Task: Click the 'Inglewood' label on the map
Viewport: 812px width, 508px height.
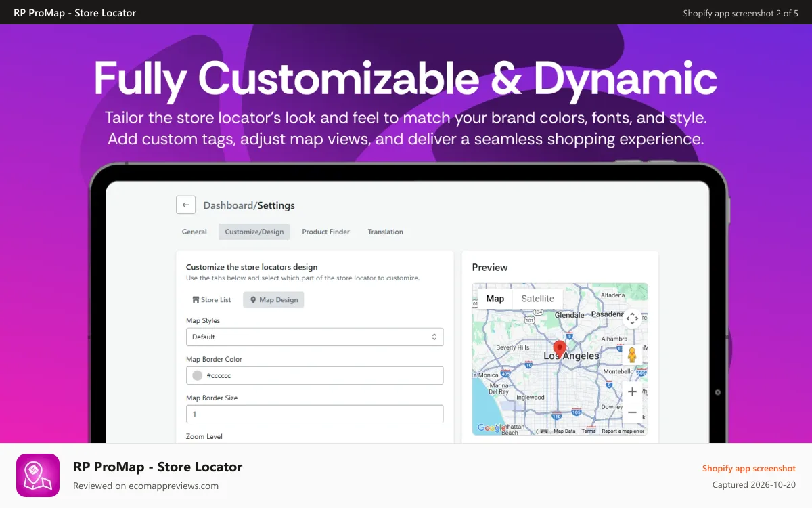Action: coord(531,398)
